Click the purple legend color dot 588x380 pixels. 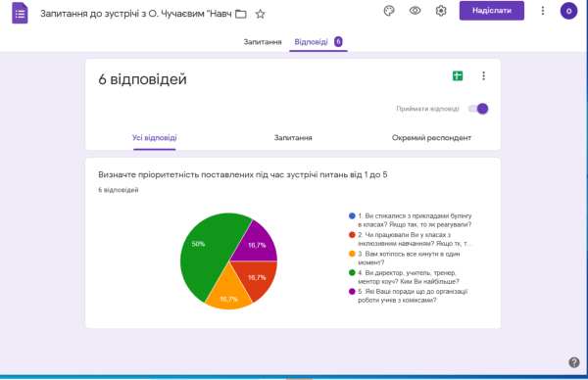click(352, 291)
